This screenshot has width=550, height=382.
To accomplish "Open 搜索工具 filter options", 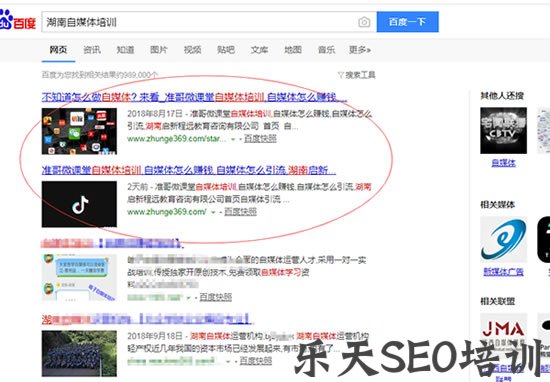I will click(356, 75).
